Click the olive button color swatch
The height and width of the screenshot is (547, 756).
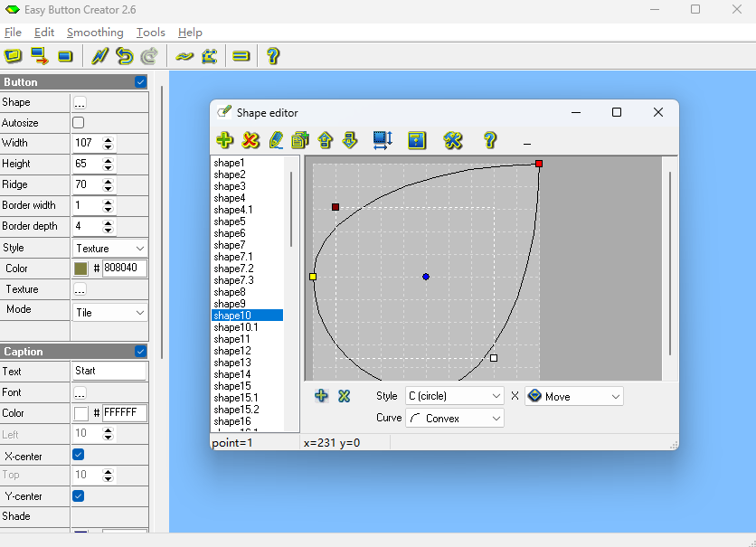click(81, 269)
